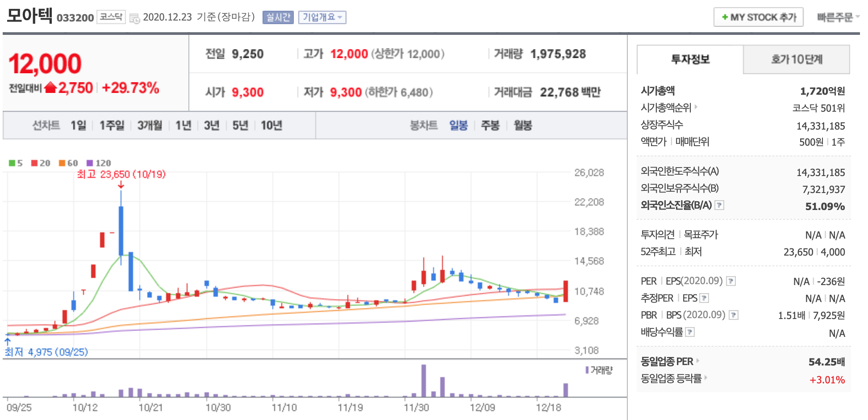Click the 투자의견 label
The height and width of the screenshot is (420, 868).
coord(658,235)
